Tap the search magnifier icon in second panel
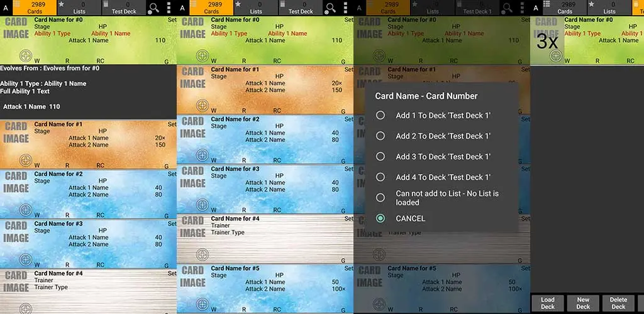This screenshot has height=314, width=644. [330, 8]
